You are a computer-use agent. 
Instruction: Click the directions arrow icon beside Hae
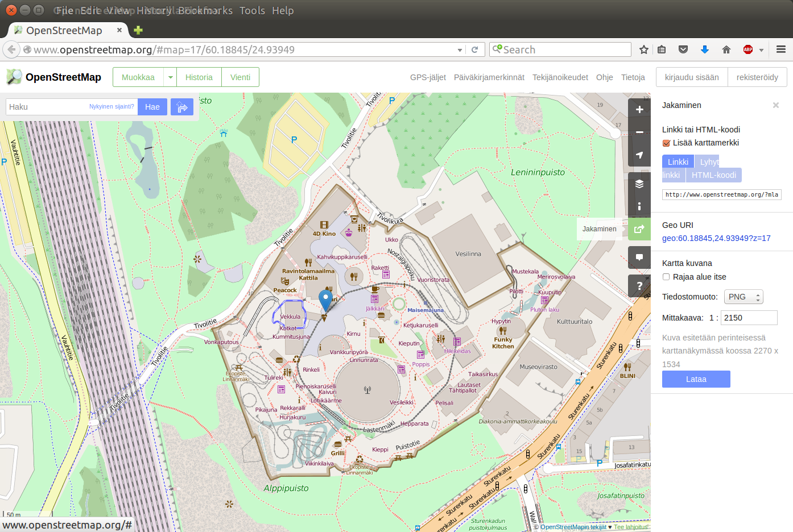[x=182, y=107]
